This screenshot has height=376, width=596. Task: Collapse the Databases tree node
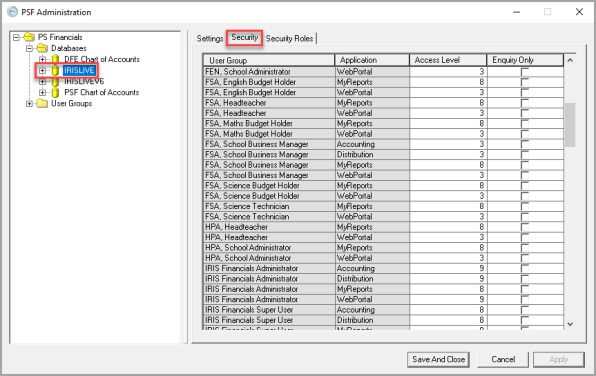click(29, 48)
